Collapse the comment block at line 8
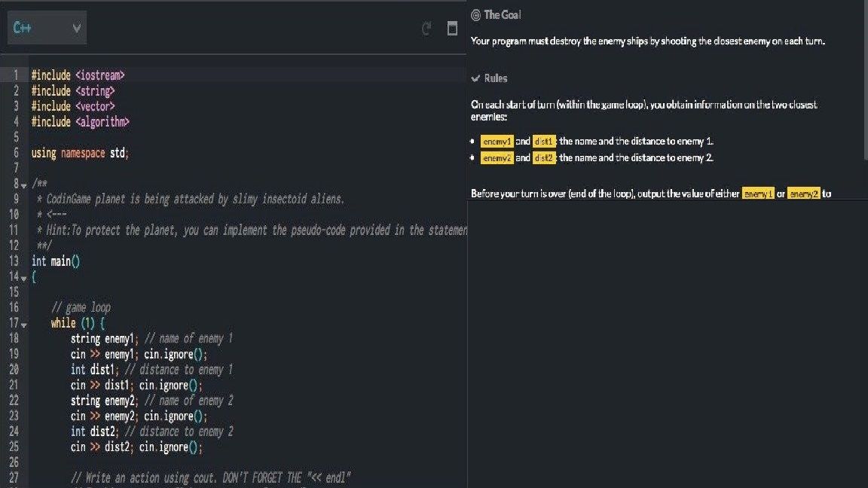The image size is (868, 488). tap(23, 185)
